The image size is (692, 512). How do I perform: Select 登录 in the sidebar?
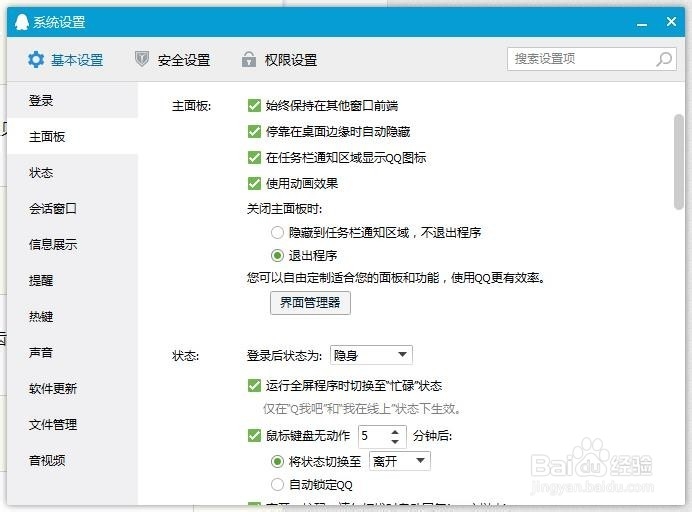coord(72,101)
